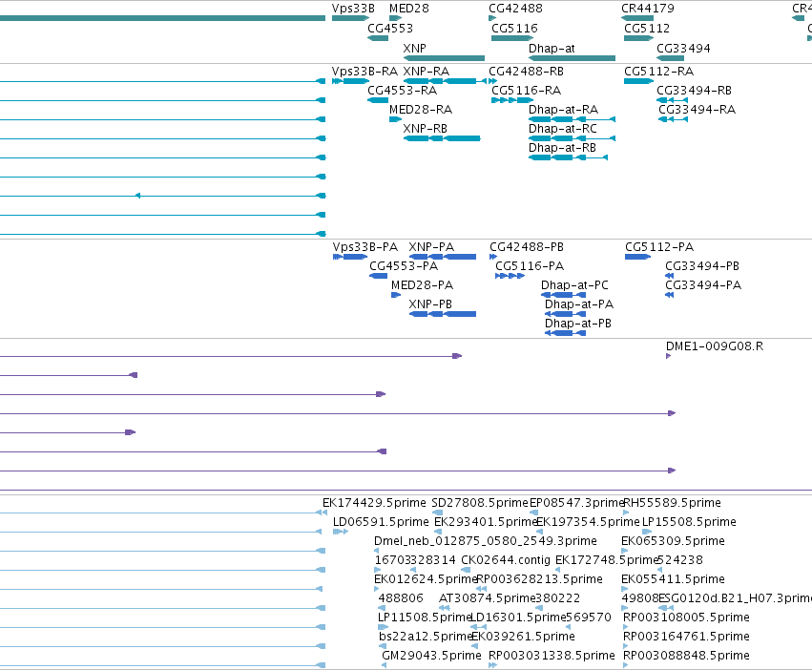812x670 pixels.
Task: Click transcript CG5112-RA label
Action: coord(658,71)
